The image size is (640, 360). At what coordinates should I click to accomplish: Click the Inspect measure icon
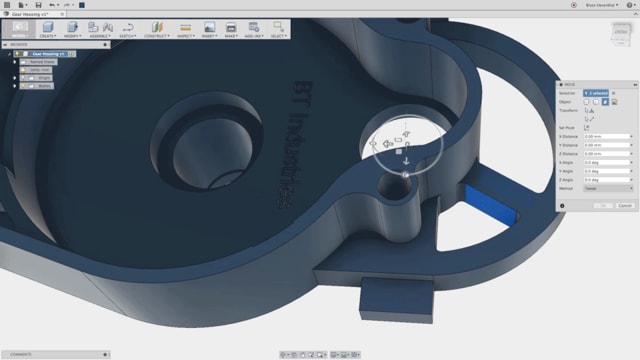pos(185,27)
